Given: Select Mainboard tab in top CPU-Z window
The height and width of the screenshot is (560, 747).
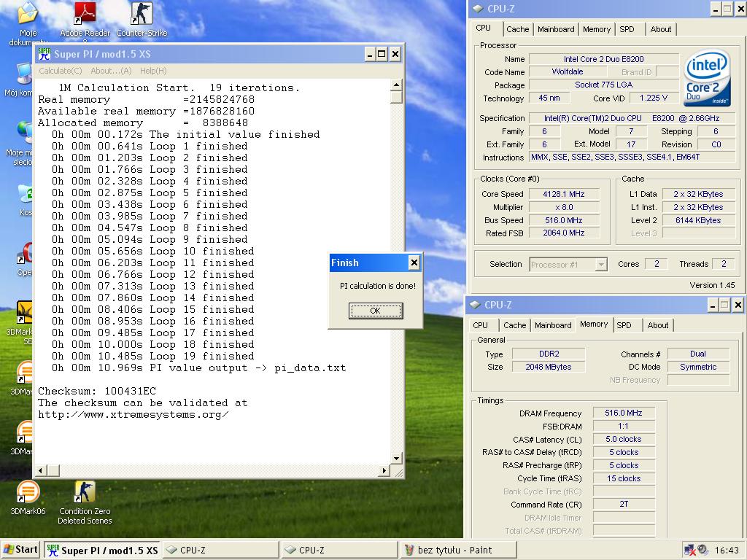Looking at the screenshot, I should pyautogui.click(x=556, y=29).
